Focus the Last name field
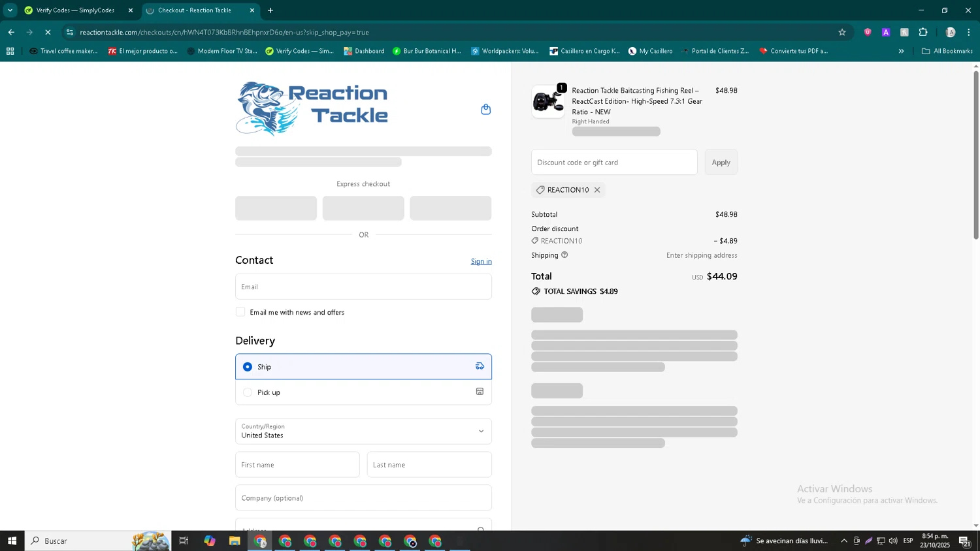980x551 pixels. (x=429, y=465)
